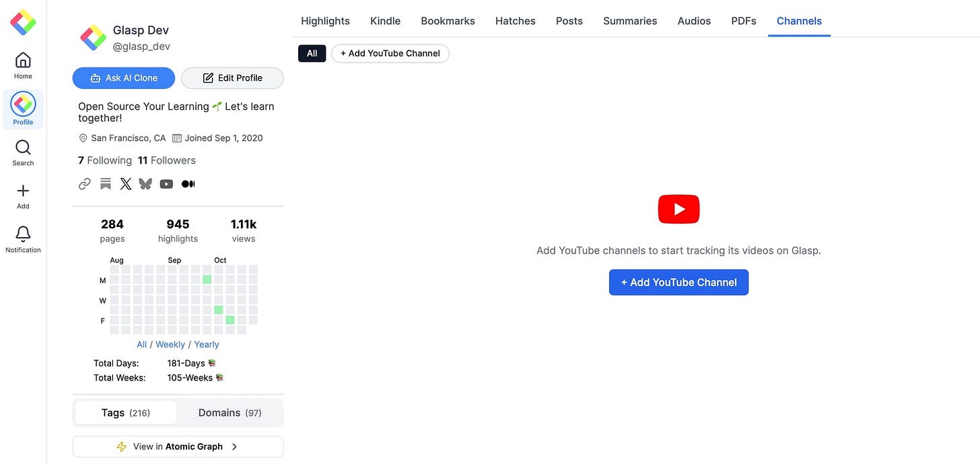Viewport: 980px width, 464px height.
Task: Open the Substack social icon
Action: (106, 184)
